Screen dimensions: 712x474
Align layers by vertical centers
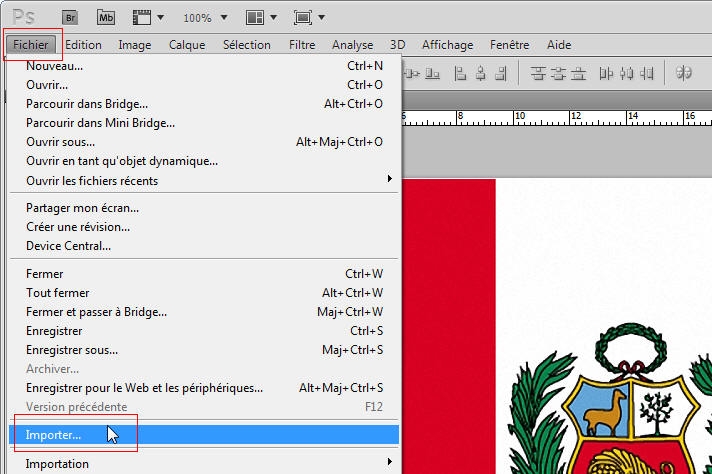click(x=412, y=73)
